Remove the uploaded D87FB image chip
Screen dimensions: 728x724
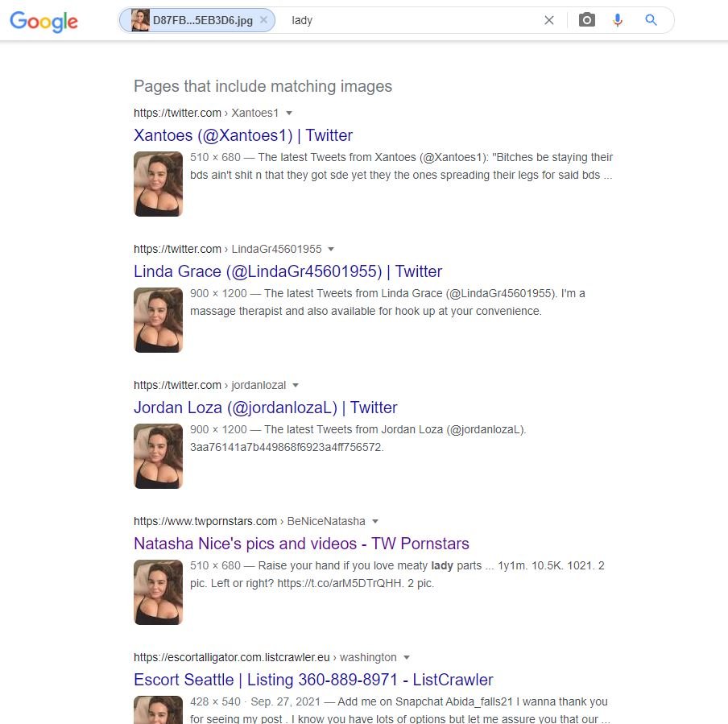click(x=263, y=20)
